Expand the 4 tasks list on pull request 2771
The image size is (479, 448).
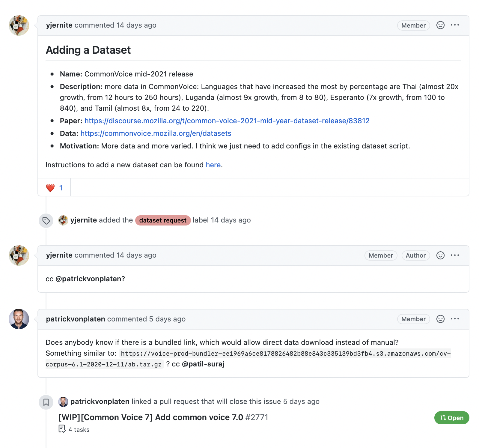79,429
